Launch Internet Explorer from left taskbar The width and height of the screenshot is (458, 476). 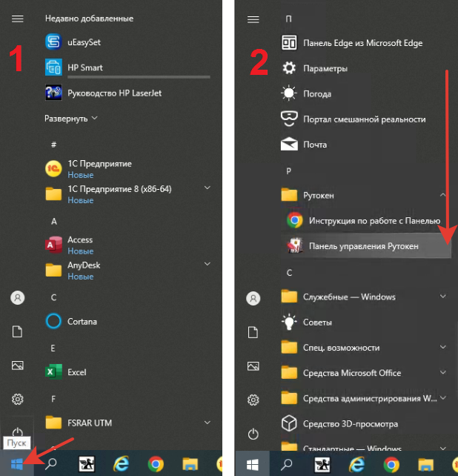pyautogui.click(x=121, y=464)
